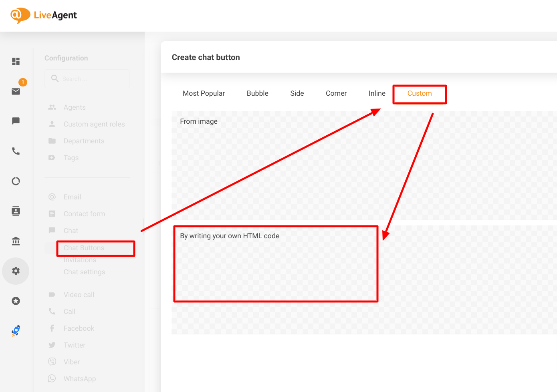Image resolution: width=557 pixels, height=392 pixels.
Task: Select the chat conversations icon
Action: pos(16,121)
